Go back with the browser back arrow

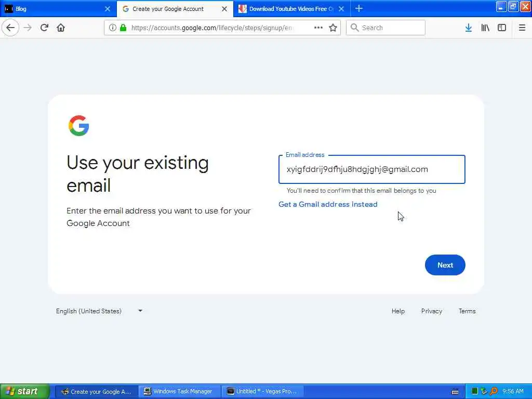[10, 28]
